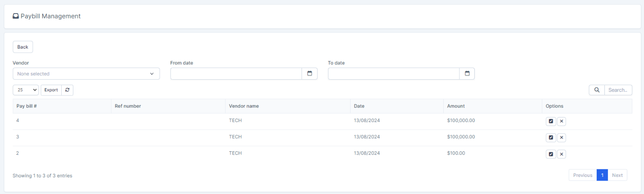Delete pay bill 2 using its X icon

coord(562,154)
